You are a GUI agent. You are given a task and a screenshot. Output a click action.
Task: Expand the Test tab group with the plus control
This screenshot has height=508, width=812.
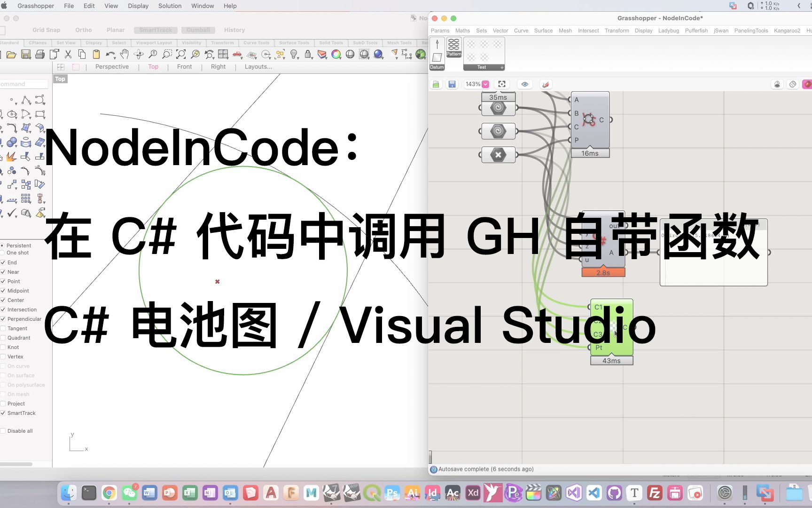pos(502,68)
